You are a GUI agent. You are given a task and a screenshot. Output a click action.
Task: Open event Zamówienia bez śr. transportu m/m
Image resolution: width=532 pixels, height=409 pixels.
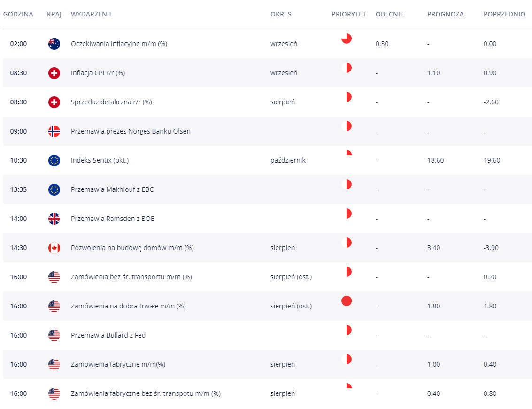click(131, 277)
